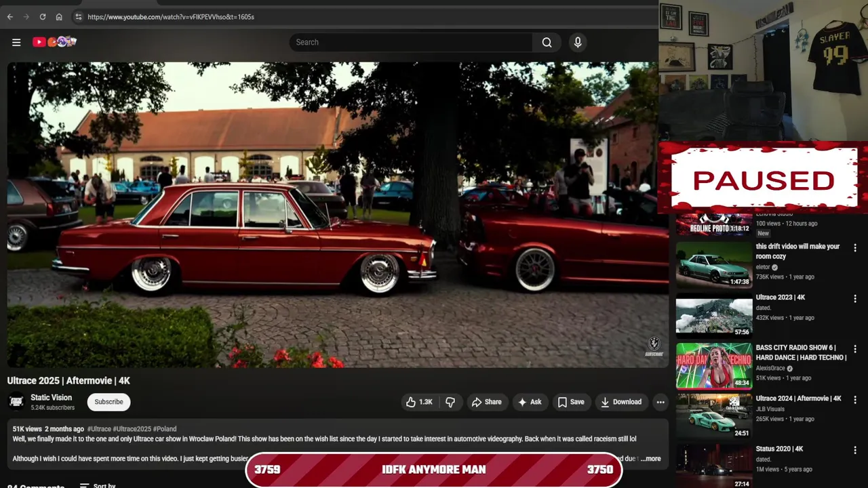The height and width of the screenshot is (488, 868).
Task: Open options menu for Ultrace 2023
Action: (855, 299)
